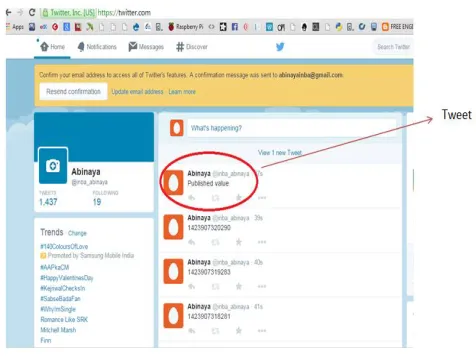
Task: Reply to tweet 1423907319283
Action: (x=192, y=286)
